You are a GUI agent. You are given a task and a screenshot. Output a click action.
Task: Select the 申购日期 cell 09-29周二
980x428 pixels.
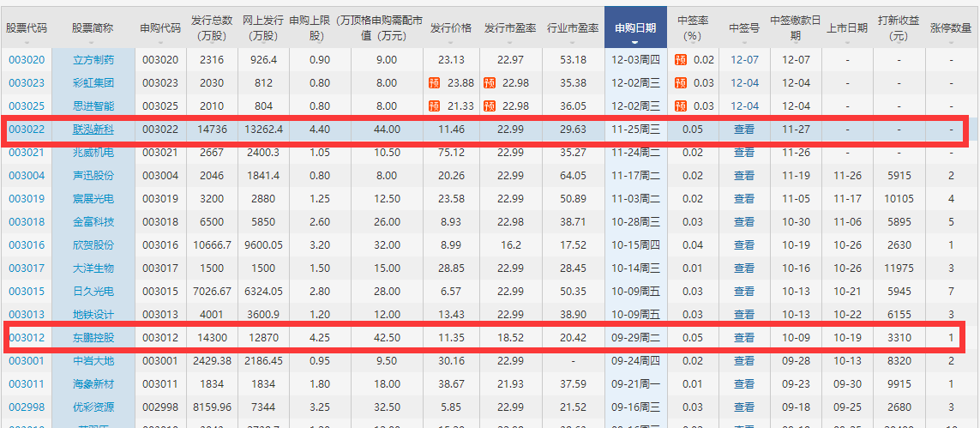(635, 338)
